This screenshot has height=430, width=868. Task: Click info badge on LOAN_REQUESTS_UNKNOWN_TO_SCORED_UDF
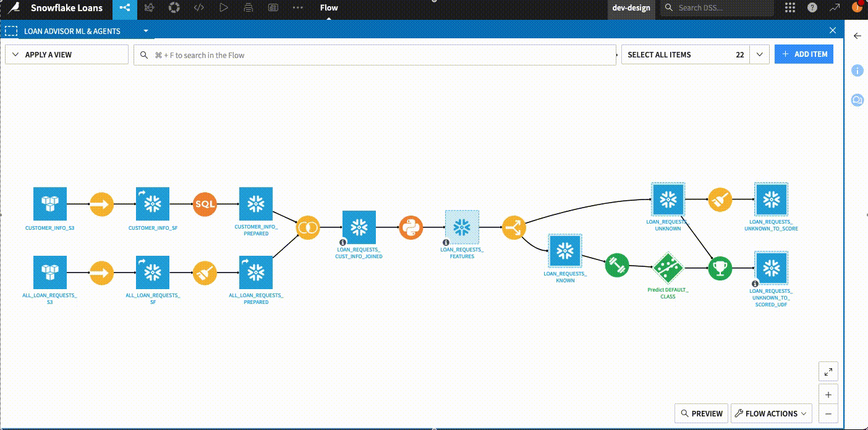pyautogui.click(x=755, y=284)
